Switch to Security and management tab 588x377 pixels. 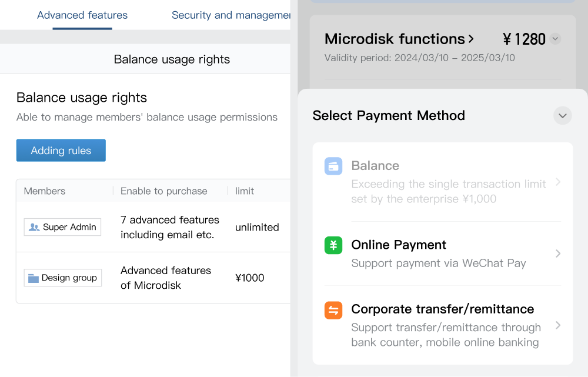click(x=231, y=15)
